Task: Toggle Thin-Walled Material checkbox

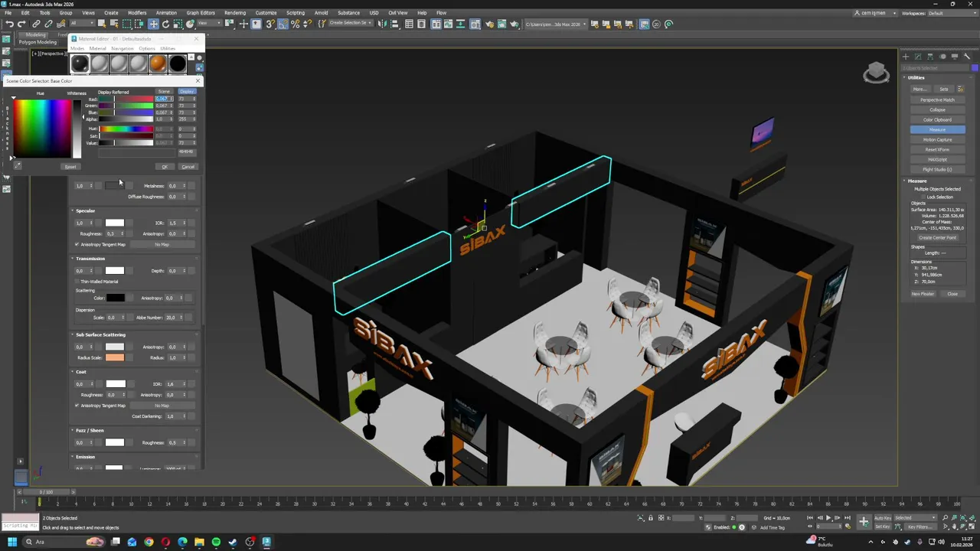Action: 77,282
